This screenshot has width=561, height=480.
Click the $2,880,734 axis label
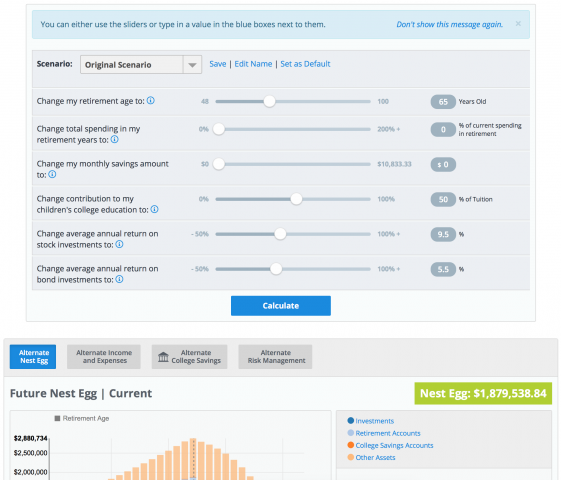(x=30, y=438)
